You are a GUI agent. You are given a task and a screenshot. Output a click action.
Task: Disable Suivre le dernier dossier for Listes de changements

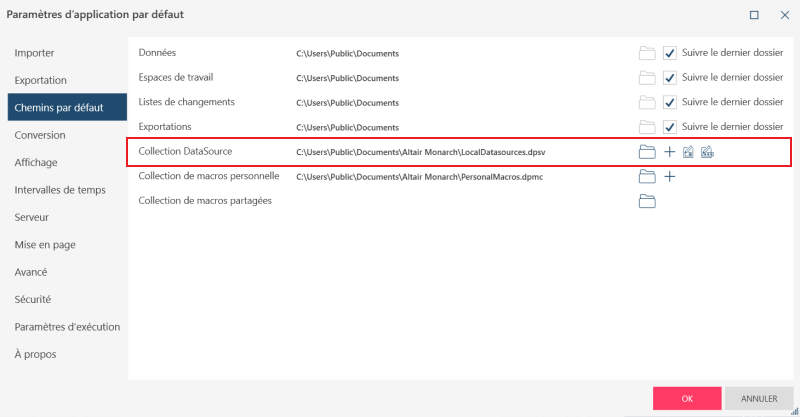coord(670,102)
